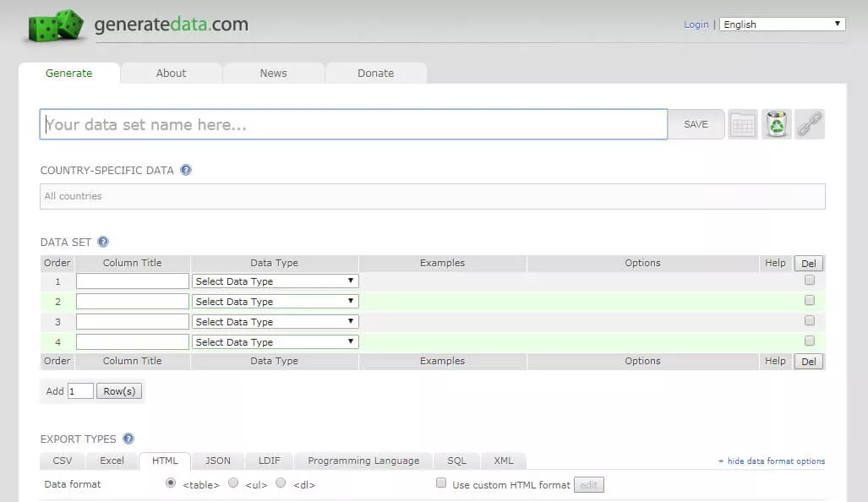The width and height of the screenshot is (868, 502).
Task: Click the generatedata.com site title
Action: click(x=171, y=25)
